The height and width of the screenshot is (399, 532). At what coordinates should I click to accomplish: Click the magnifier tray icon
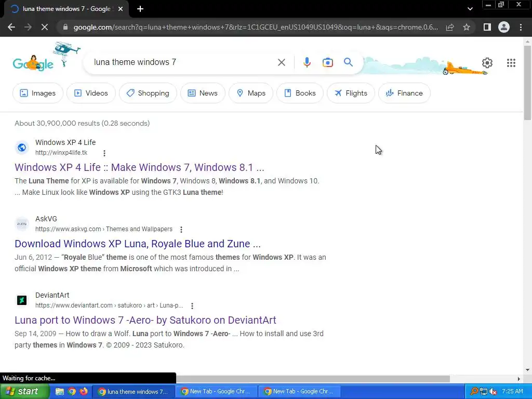click(474, 392)
